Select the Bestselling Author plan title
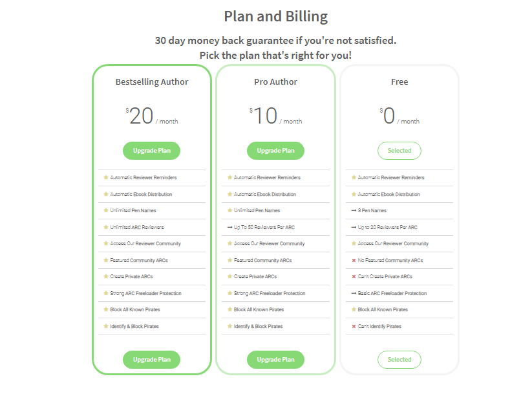This screenshot has width=532, height=394. (152, 82)
